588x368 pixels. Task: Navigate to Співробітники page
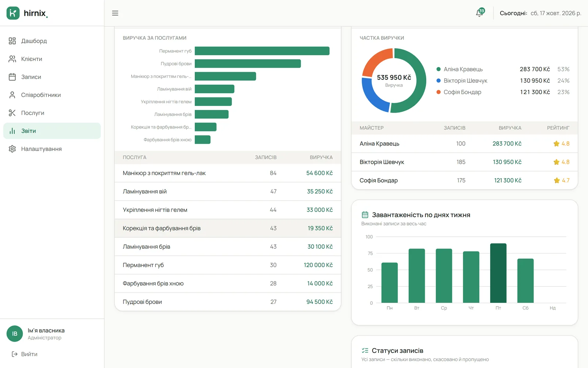[x=52, y=95]
